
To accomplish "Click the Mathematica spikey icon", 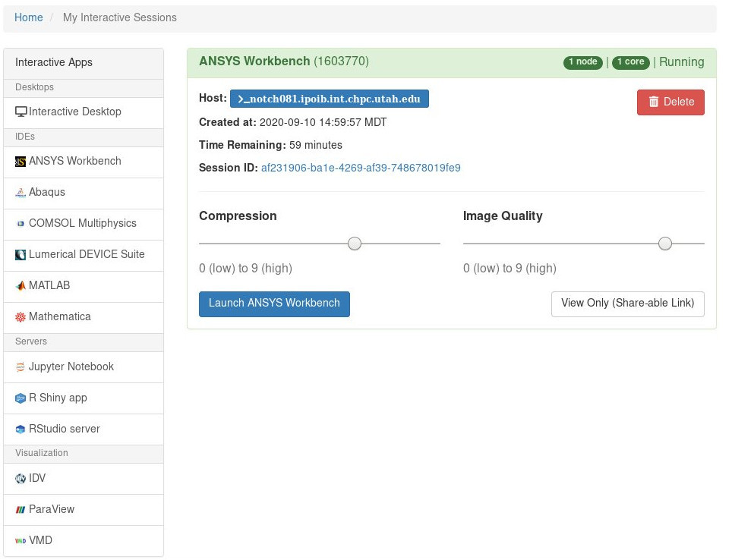I will (x=21, y=317).
